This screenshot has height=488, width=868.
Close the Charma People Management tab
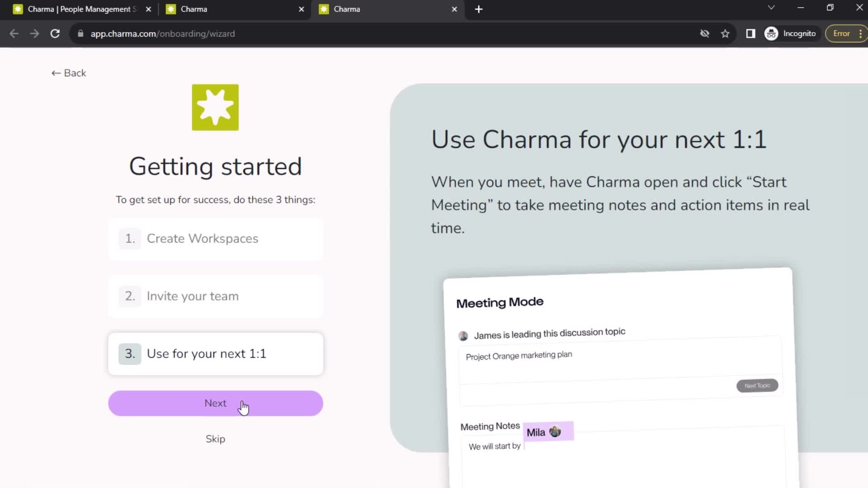[148, 9]
